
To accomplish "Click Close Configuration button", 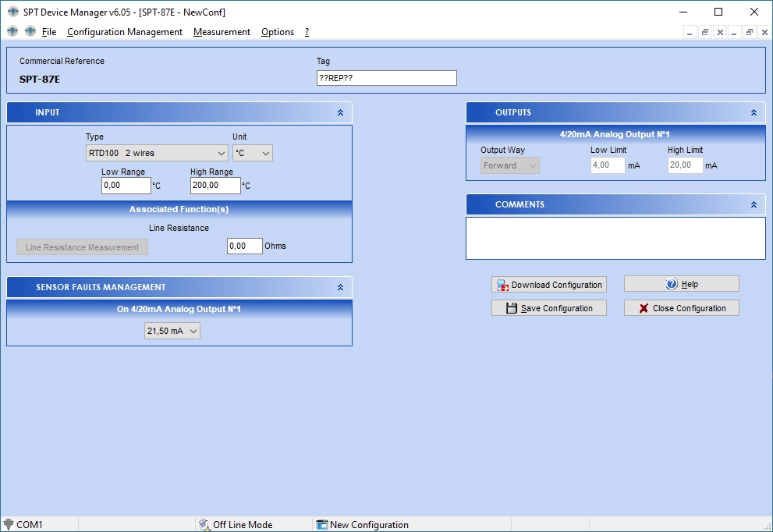I will [x=681, y=308].
